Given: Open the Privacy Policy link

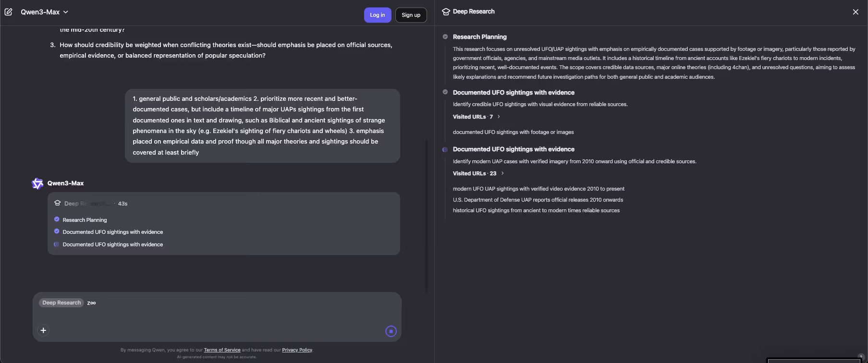Looking at the screenshot, I should point(297,350).
